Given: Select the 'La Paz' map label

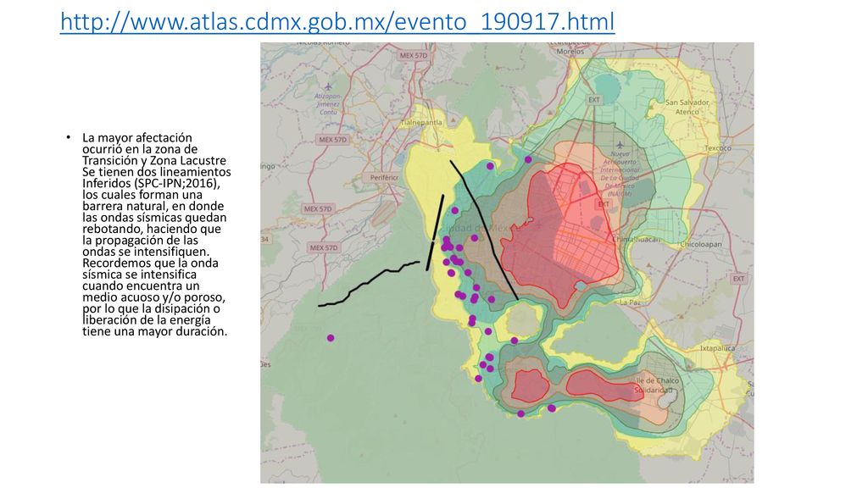Looking at the screenshot, I should click(x=630, y=302).
